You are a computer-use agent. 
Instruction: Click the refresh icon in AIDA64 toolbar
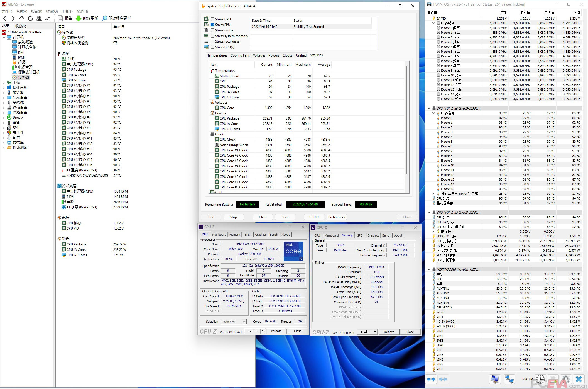(30, 18)
